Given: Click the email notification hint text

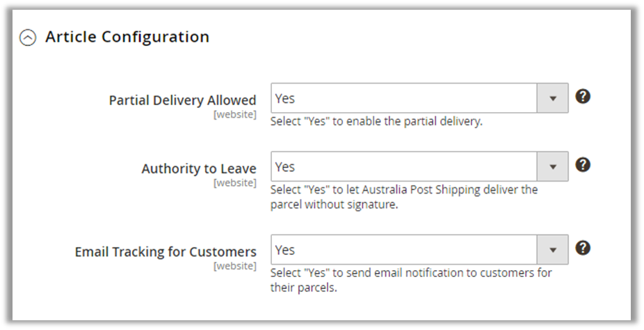Looking at the screenshot, I should pyautogui.click(x=410, y=280).
